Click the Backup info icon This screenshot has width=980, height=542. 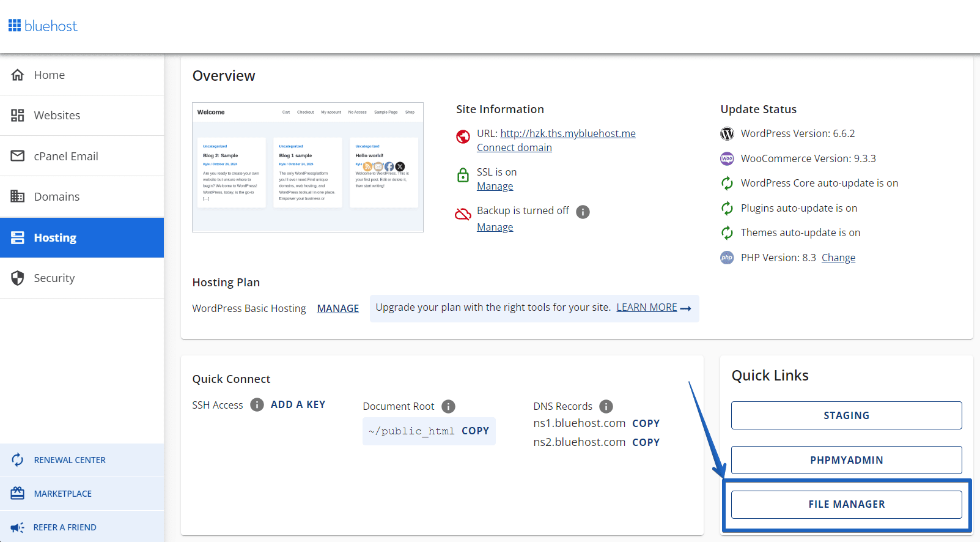point(583,212)
